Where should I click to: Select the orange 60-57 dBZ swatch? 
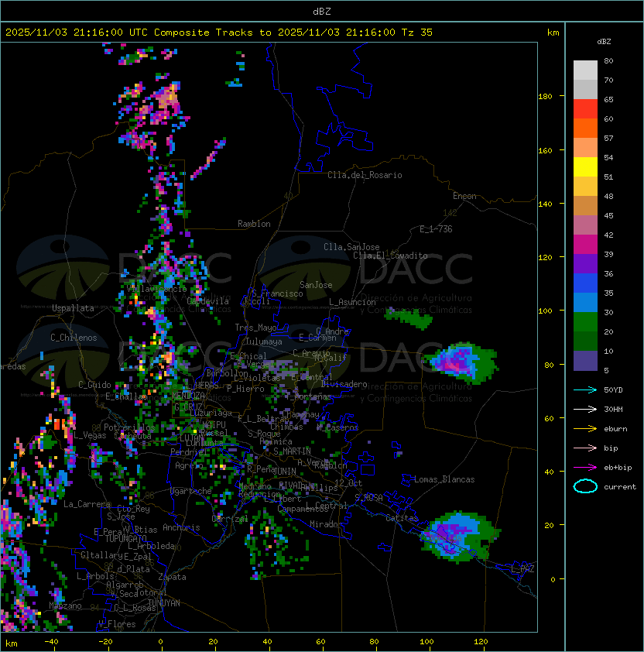(585, 129)
